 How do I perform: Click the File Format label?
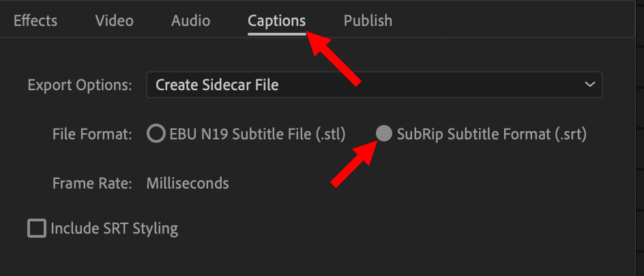92,134
